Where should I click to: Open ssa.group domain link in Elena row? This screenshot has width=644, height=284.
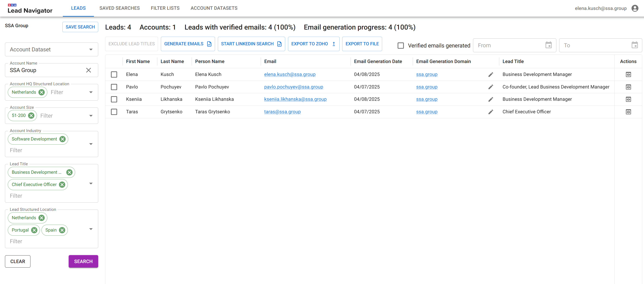(x=427, y=74)
